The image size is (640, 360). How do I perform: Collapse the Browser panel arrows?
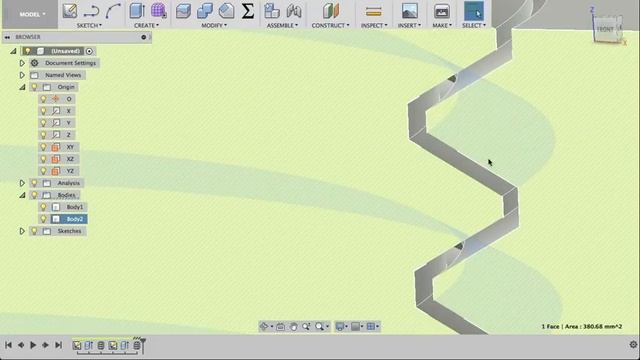point(7,37)
